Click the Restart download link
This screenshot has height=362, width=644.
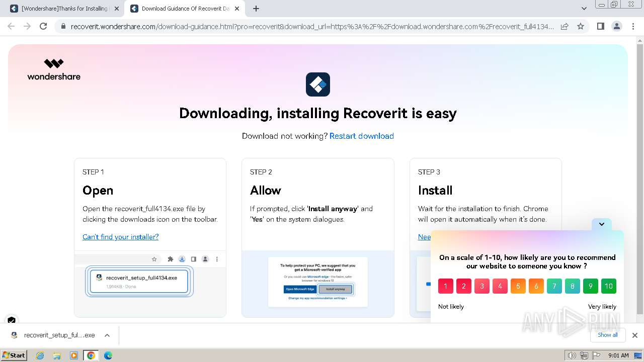click(x=361, y=136)
